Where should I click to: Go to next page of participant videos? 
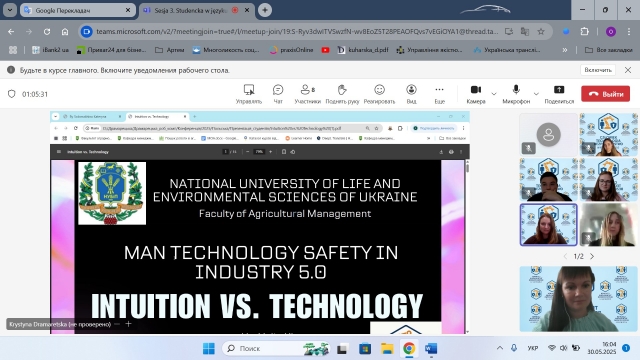click(592, 256)
